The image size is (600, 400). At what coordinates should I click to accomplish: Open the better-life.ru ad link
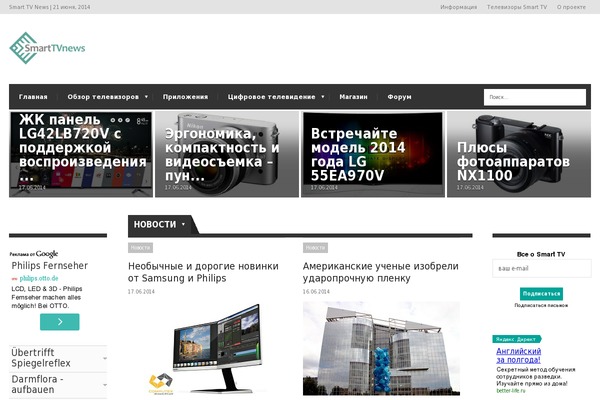pos(511,391)
